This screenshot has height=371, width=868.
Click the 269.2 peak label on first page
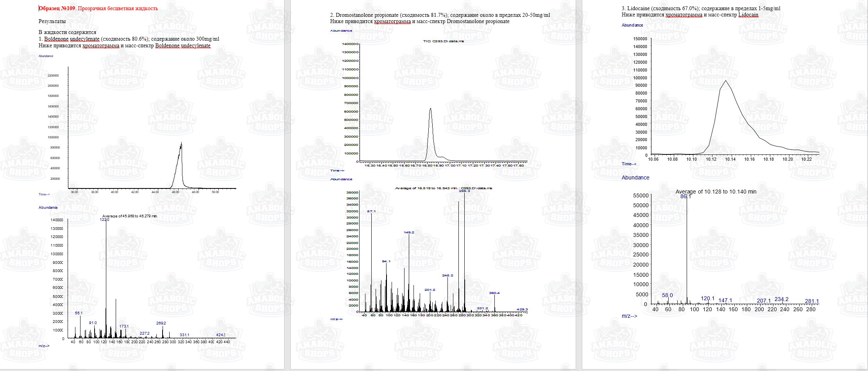pos(161,323)
